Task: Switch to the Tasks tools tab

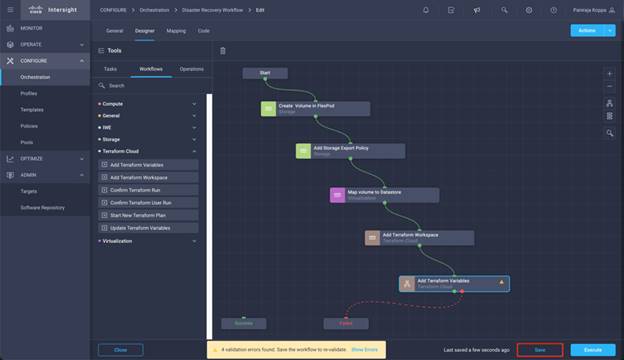Action: click(110, 69)
